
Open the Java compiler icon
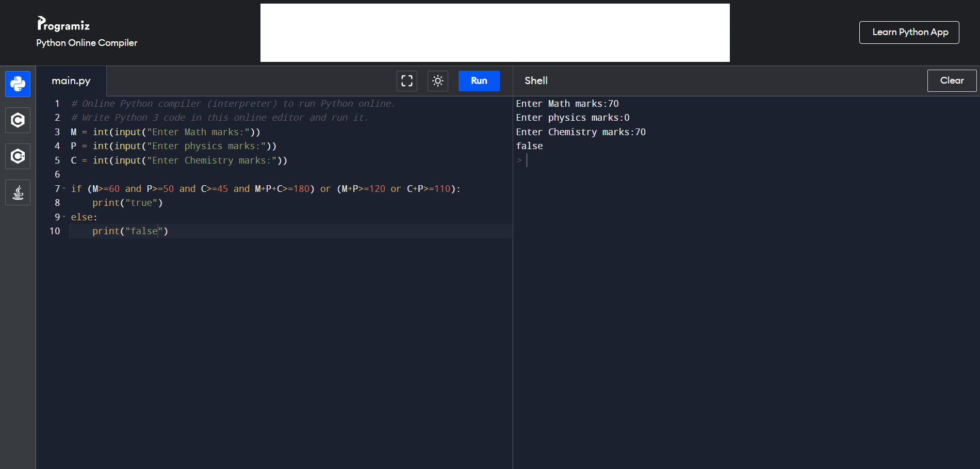(x=18, y=192)
